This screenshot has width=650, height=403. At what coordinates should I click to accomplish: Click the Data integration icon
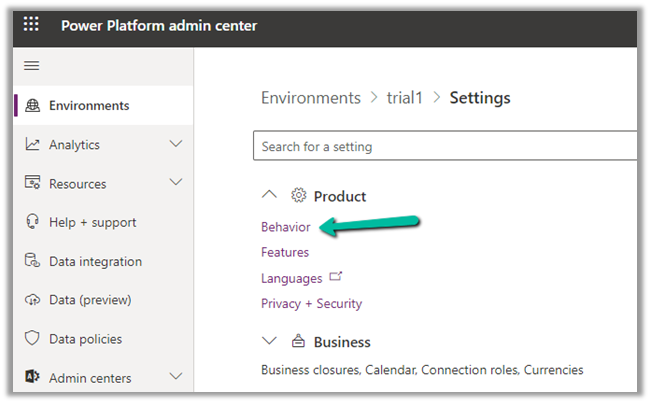click(32, 262)
